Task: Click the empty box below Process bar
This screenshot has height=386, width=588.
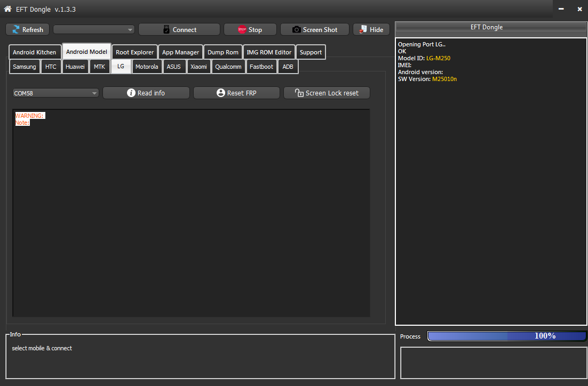Action: (494, 363)
